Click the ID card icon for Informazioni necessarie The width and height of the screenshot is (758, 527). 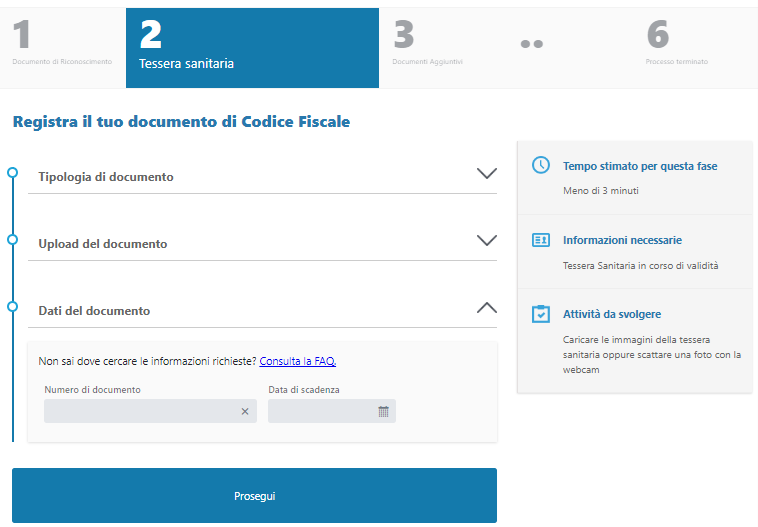tap(540, 240)
